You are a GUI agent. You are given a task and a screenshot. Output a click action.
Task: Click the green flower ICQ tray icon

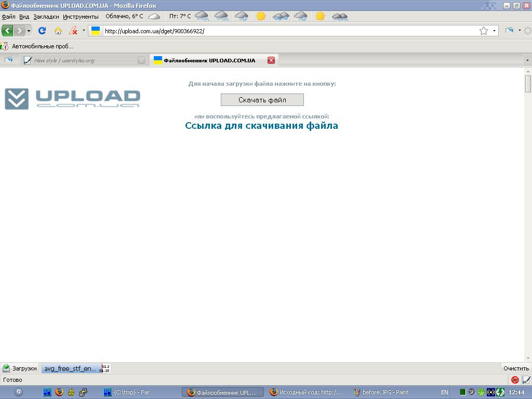(x=481, y=392)
